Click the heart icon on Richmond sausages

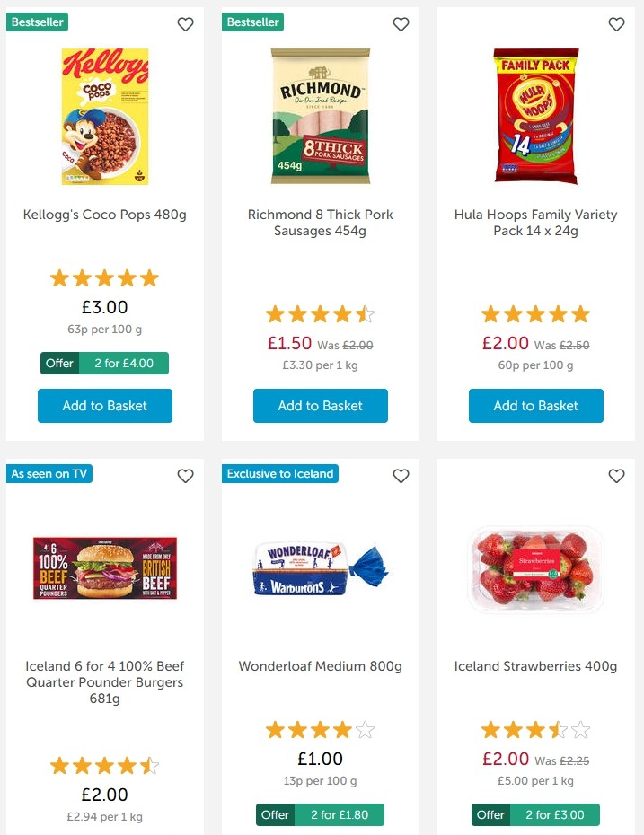point(401,24)
